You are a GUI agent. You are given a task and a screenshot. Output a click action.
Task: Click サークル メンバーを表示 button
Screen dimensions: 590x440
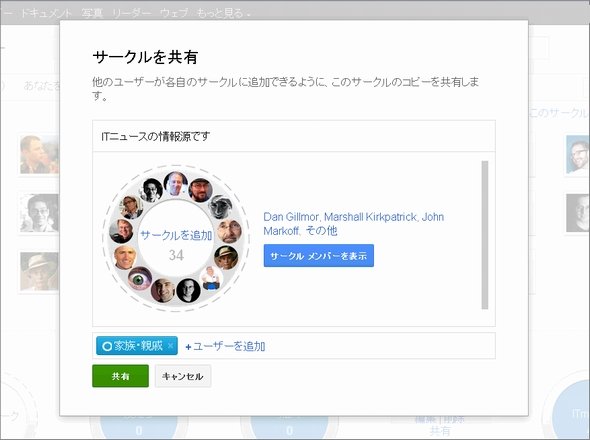(x=319, y=256)
